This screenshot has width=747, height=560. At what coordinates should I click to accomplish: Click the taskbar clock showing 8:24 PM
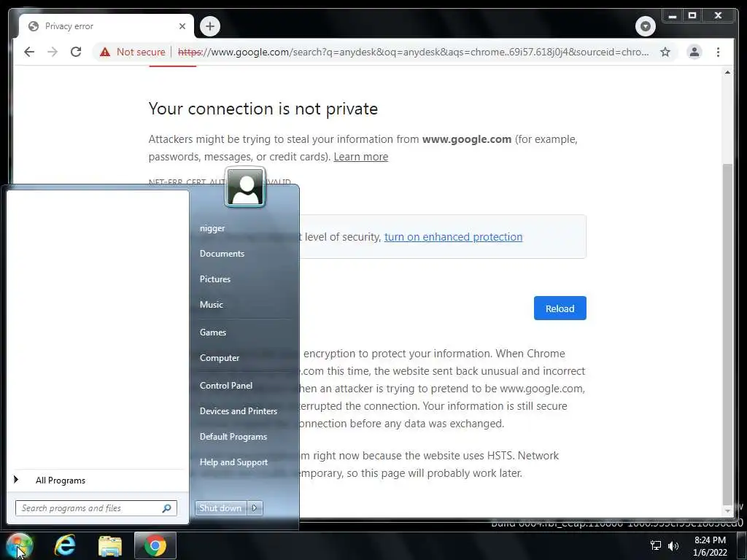pyautogui.click(x=710, y=546)
